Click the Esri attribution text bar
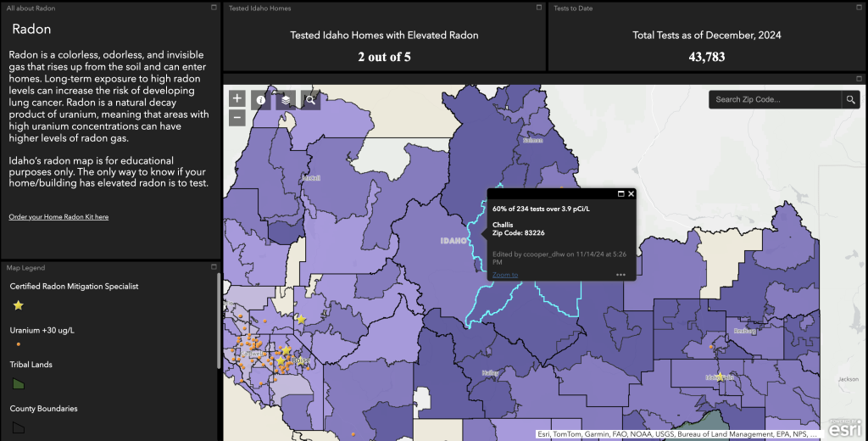The image size is (868, 441). click(678, 434)
